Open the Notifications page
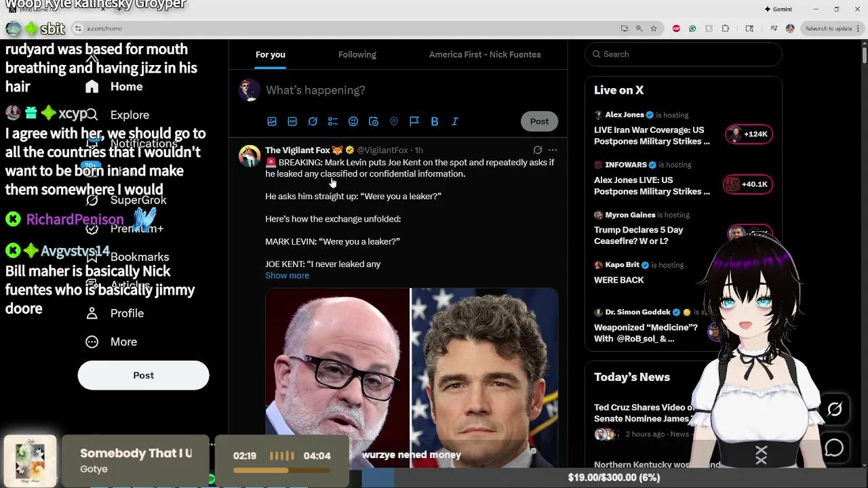The width and height of the screenshot is (868, 488). (x=131, y=144)
